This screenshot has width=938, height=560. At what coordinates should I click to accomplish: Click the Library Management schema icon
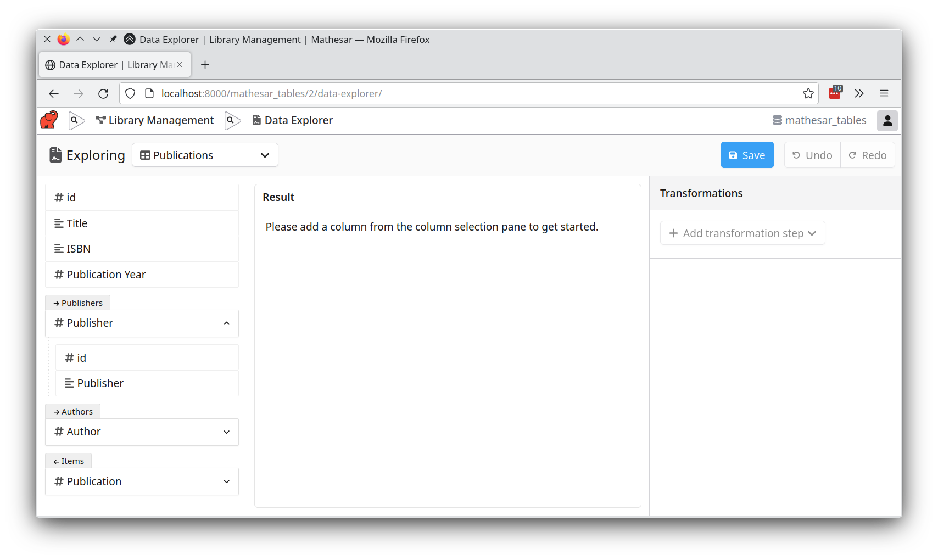click(x=99, y=120)
